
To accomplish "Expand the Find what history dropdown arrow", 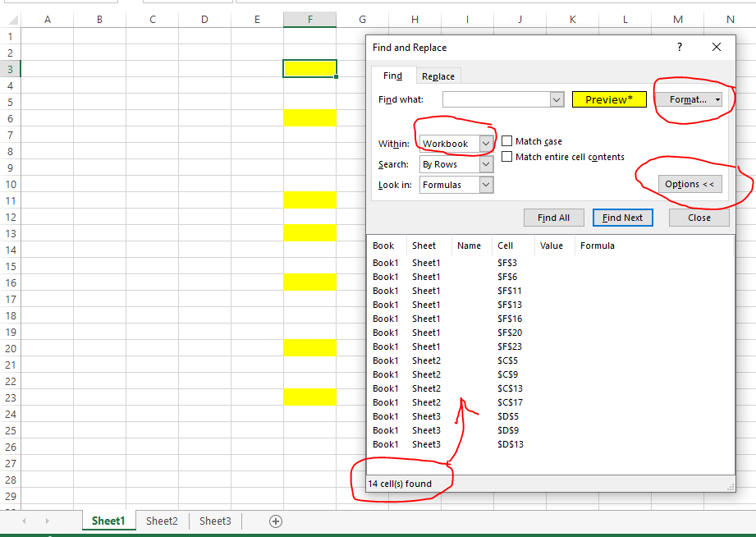I will pyautogui.click(x=557, y=100).
